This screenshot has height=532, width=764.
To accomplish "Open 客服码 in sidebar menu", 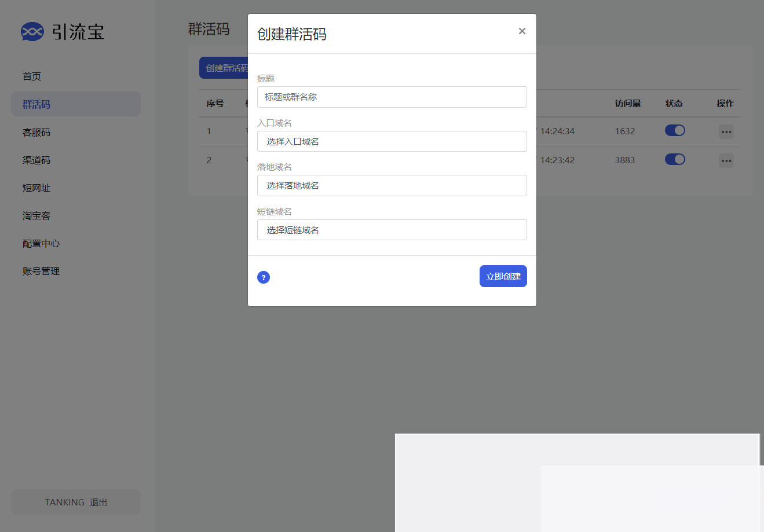I will 36,133.
